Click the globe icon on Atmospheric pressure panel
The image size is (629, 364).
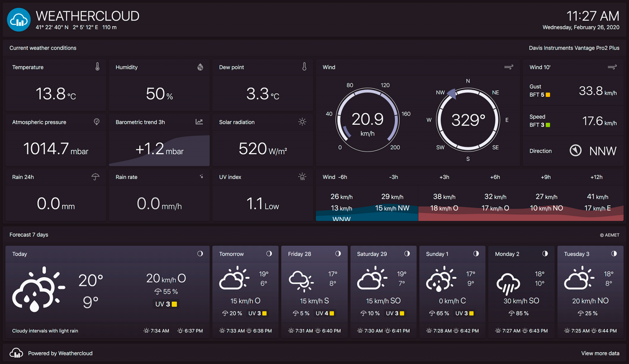pyautogui.click(x=96, y=121)
